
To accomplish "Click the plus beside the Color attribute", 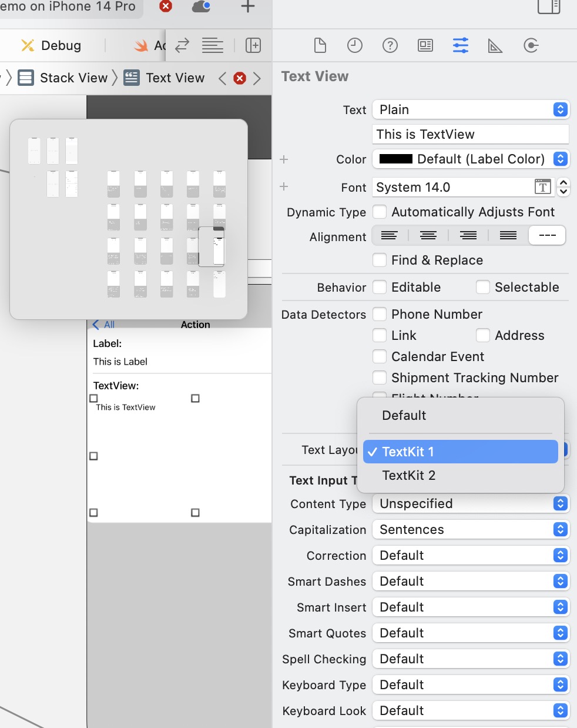I will [284, 159].
